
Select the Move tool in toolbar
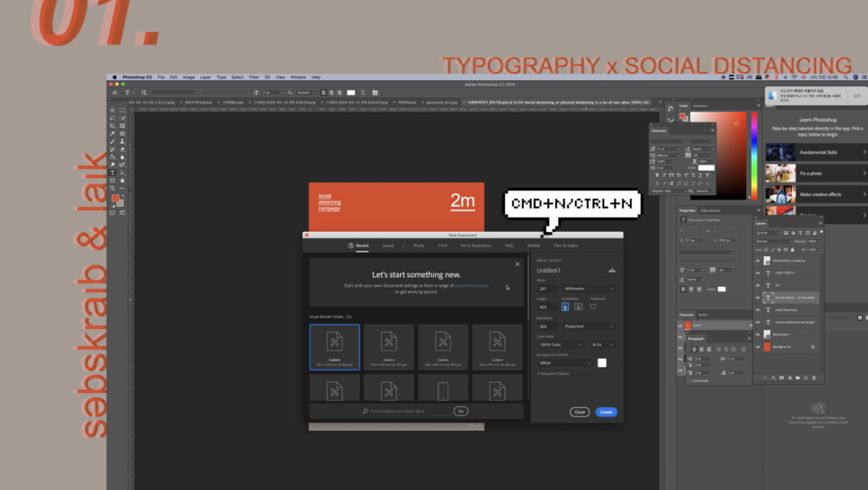112,111
